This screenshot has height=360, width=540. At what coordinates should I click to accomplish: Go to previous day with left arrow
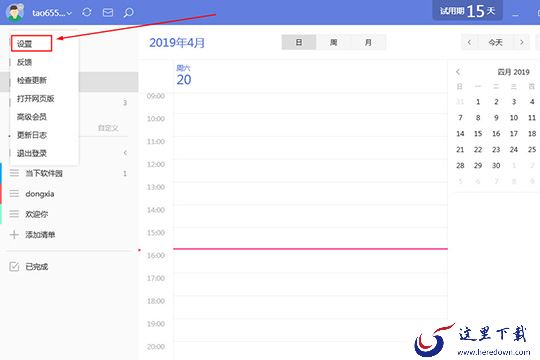point(469,42)
